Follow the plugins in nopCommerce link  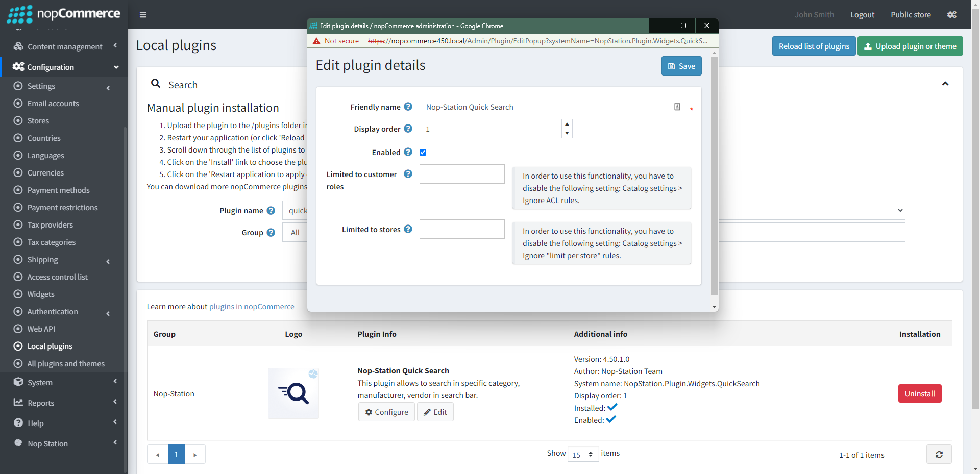(x=252, y=307)
